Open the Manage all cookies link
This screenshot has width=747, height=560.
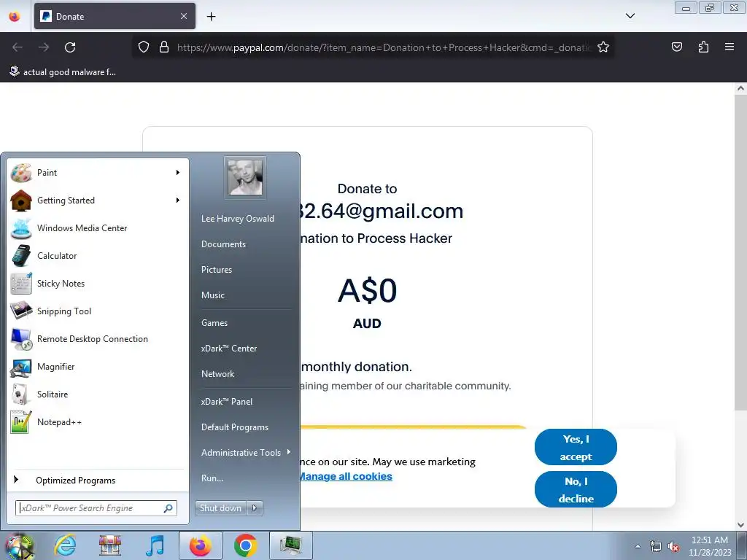pos(345,476)
